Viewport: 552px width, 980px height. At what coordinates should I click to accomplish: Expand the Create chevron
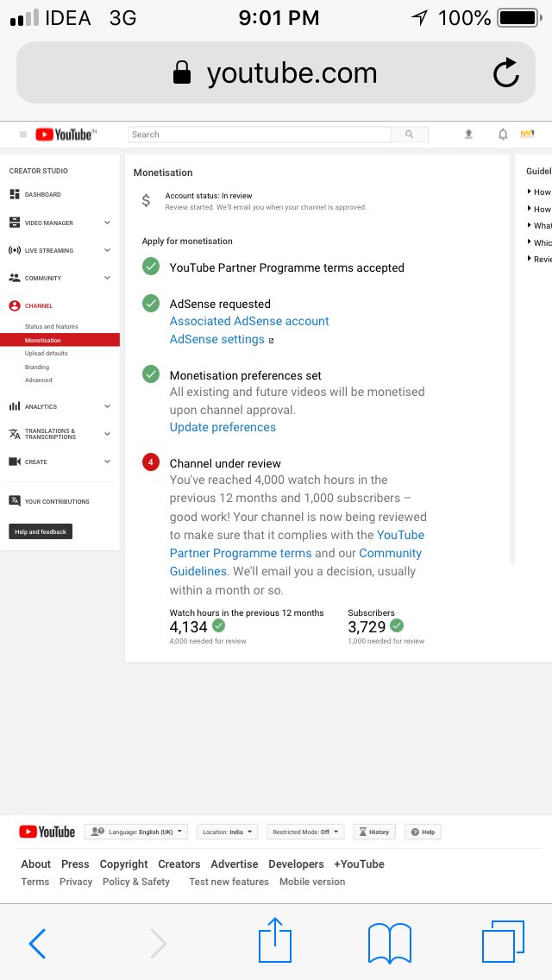click(x=107, y=462)
